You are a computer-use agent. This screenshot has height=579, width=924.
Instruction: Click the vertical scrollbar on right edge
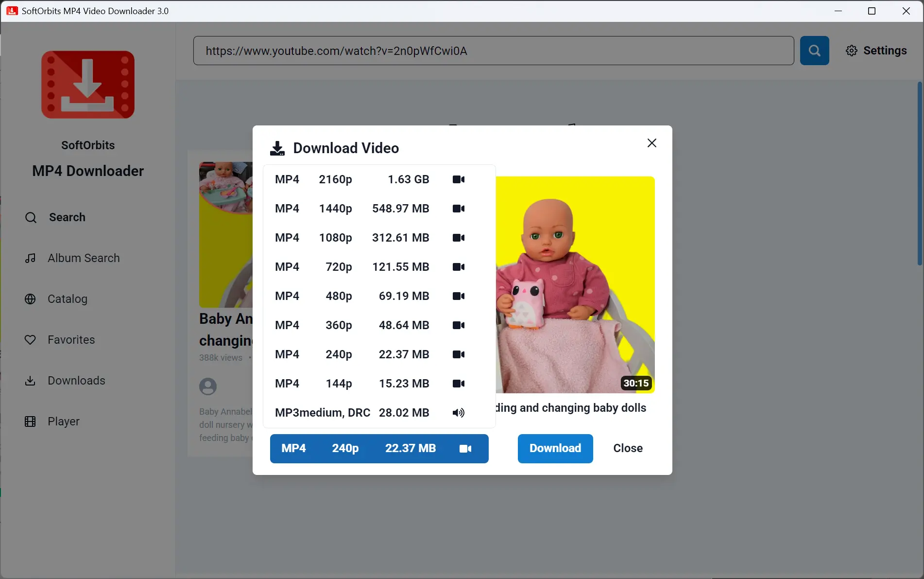pyautogui.click(x=919, y=174)
